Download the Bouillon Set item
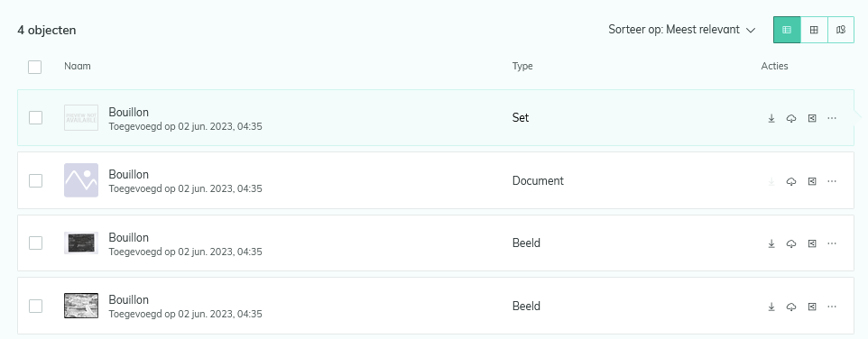This screenshot has width=868, height=339. (771, 118)
